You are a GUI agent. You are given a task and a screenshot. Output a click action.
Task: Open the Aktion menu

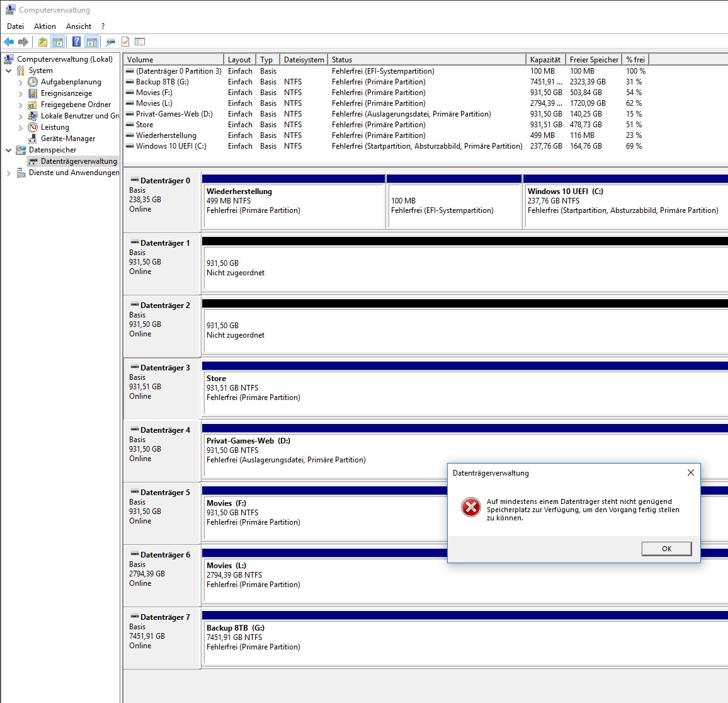pos(45,26)
